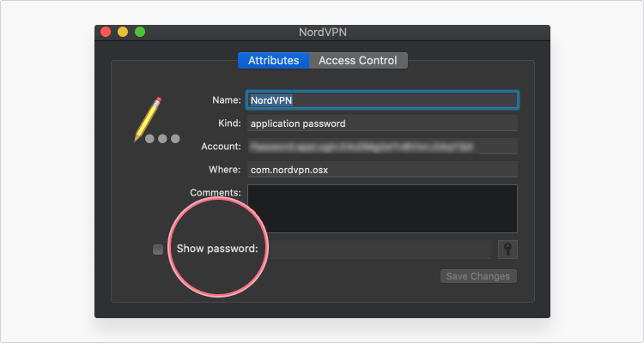Close the NordVPN keychain window
644x343 pixels.
coord(106,32)
